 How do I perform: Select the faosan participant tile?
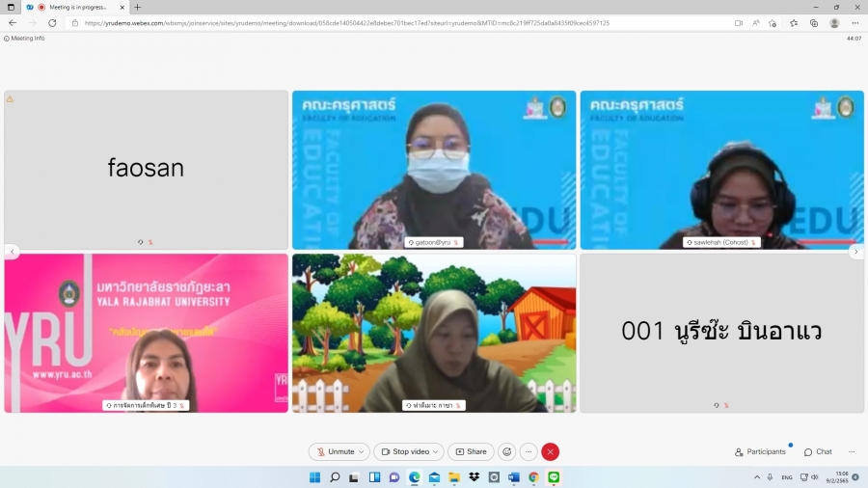146,170
